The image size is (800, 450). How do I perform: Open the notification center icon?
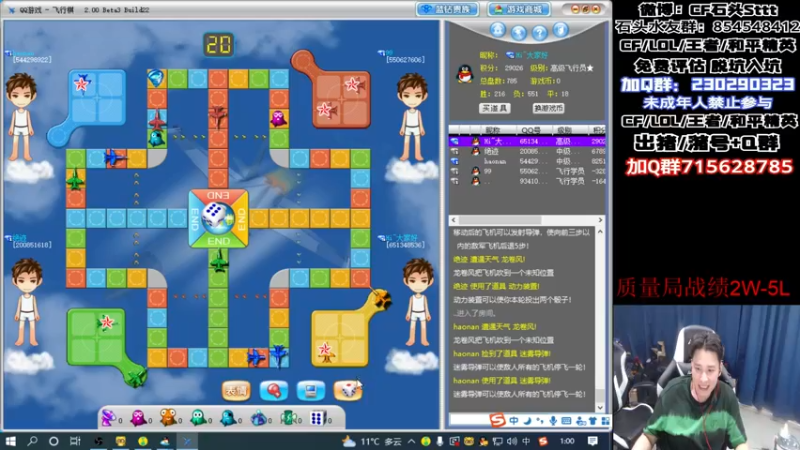pos(593,441)
